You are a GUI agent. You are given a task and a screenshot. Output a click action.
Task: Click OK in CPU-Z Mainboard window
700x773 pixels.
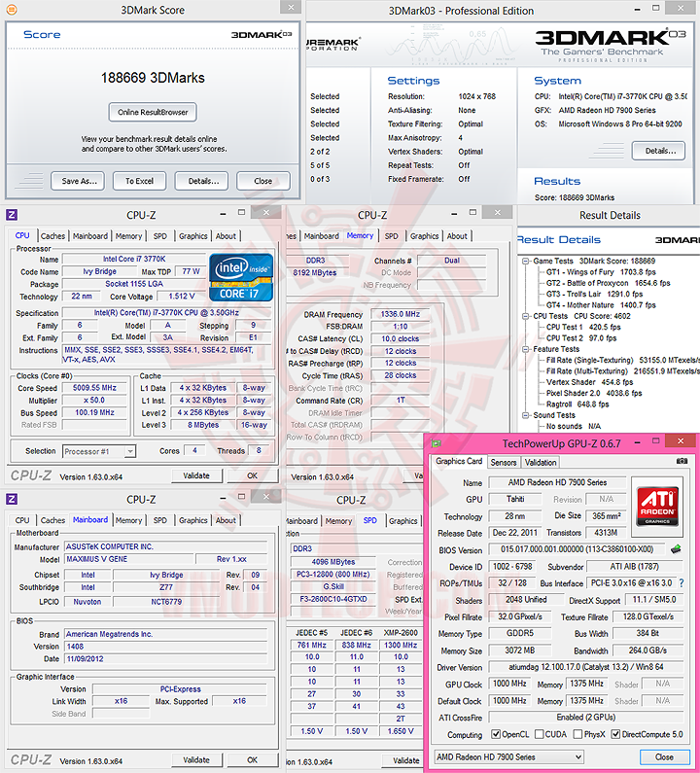pyautogui.click(x=253, y=760)
